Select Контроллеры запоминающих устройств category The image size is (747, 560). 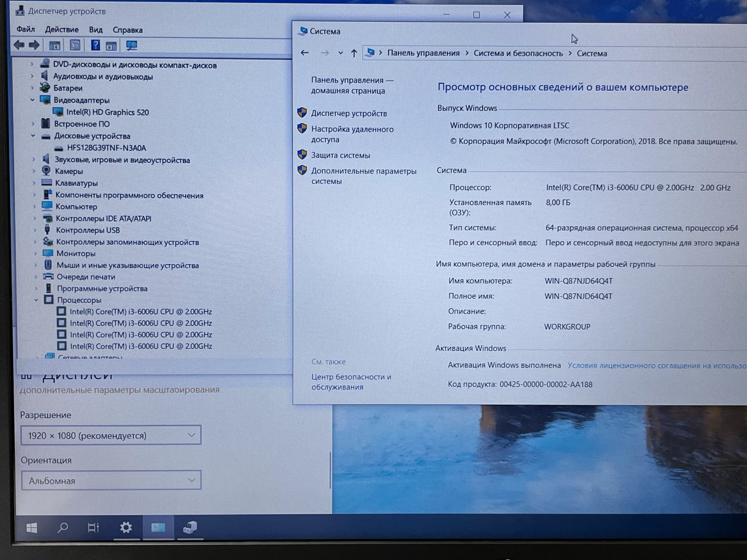pos(127,242)
